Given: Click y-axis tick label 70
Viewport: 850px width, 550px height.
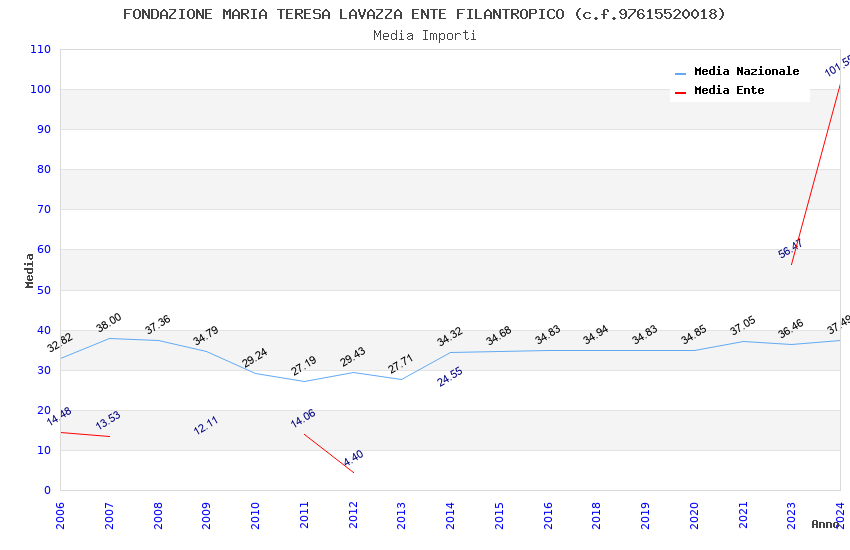Looking at the screenshot, I should point(44,210).
